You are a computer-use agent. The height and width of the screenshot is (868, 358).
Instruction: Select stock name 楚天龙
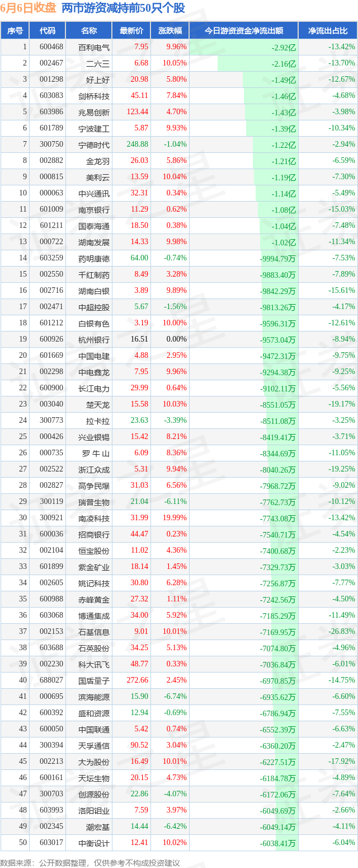click(98, 404)
